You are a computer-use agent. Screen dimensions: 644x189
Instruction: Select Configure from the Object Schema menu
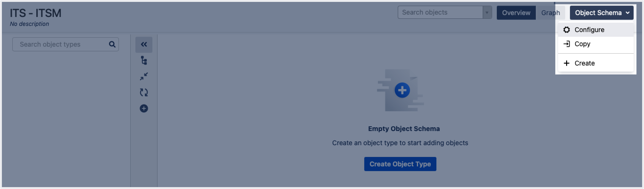(589, 30)
